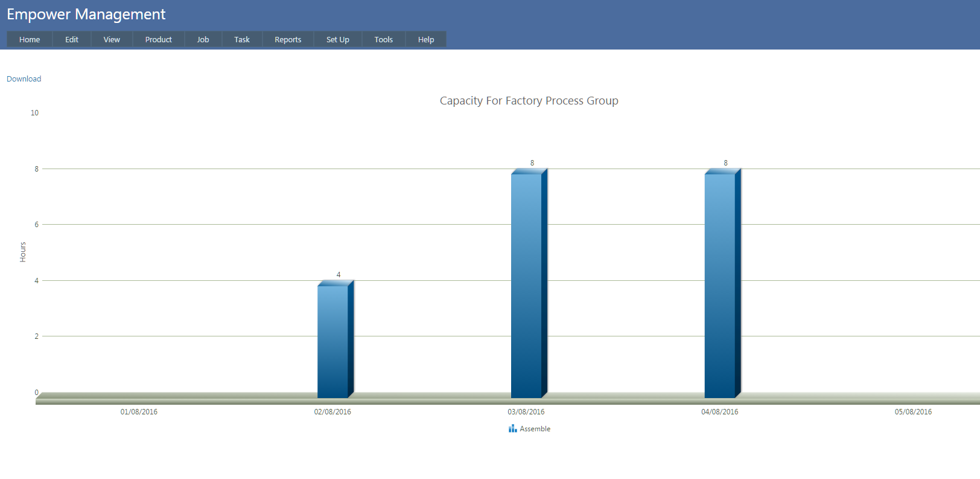980x479 pixels.
Task: Click the 05/08/2016 axis date label
Action: [x=913, y=412]
